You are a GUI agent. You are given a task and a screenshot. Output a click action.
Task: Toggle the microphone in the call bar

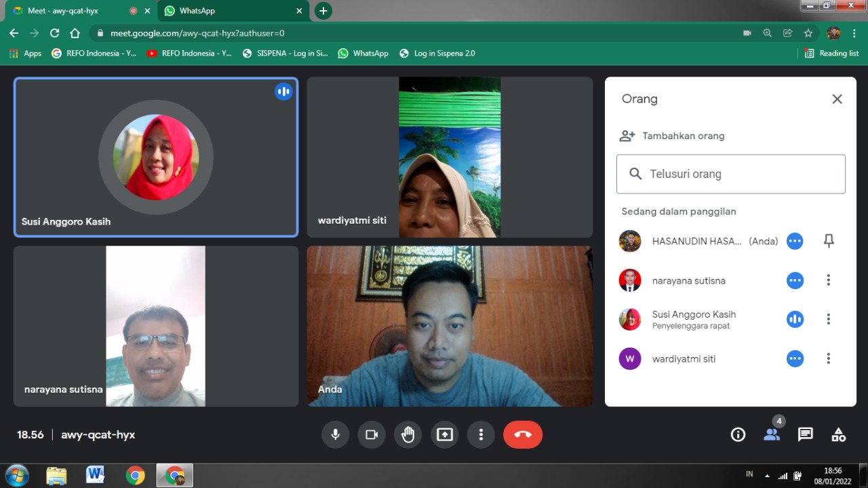[x=335, y=434]
